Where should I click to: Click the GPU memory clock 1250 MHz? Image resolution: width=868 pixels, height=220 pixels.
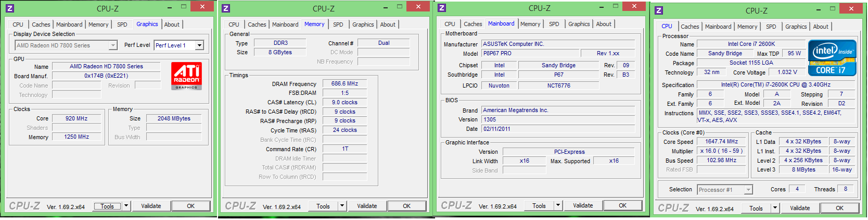point(76,137)
